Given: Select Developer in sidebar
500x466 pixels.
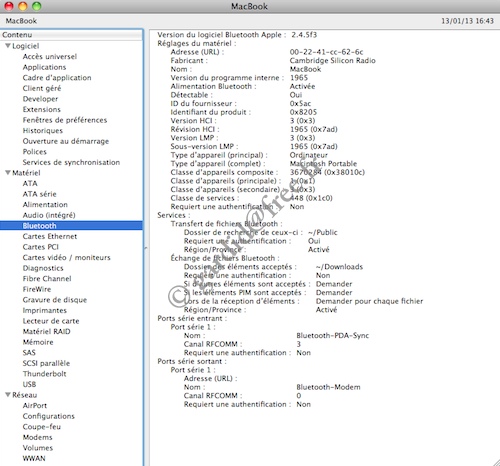Looking at the screenshot, I should pos(40,99).
